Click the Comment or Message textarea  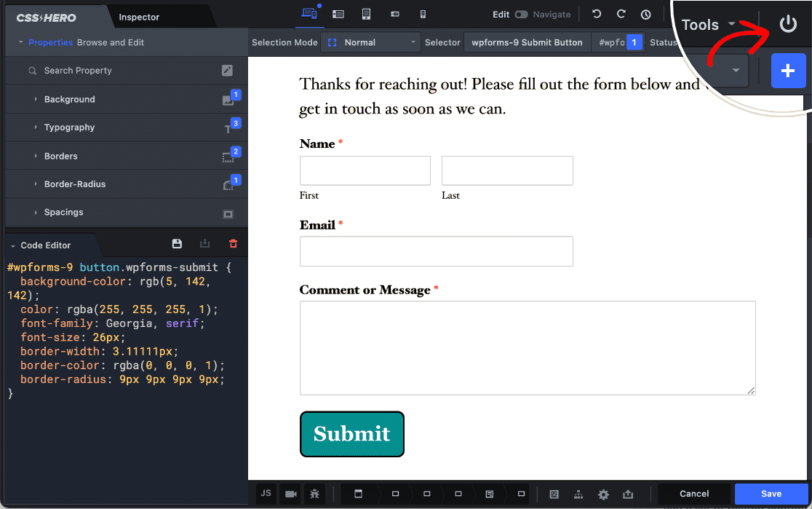528,348
